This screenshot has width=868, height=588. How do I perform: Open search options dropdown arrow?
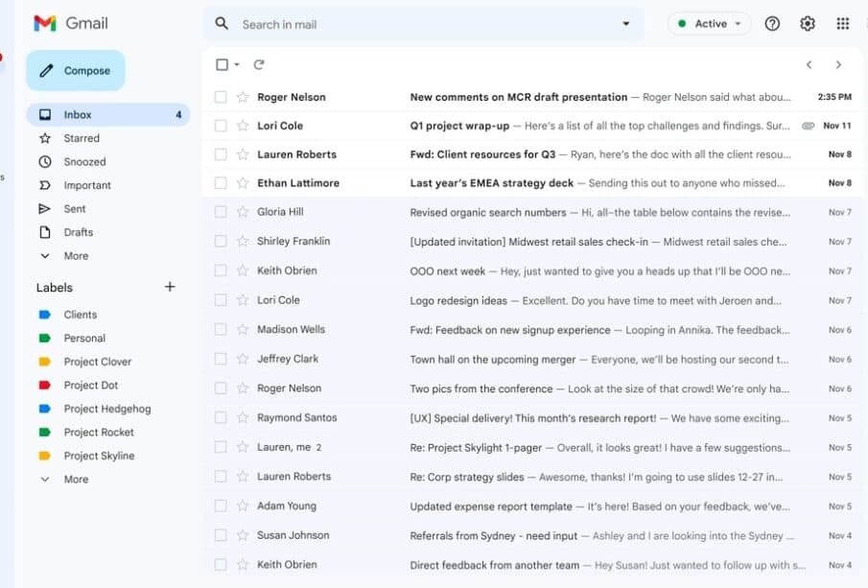click(x=625, y=24)
